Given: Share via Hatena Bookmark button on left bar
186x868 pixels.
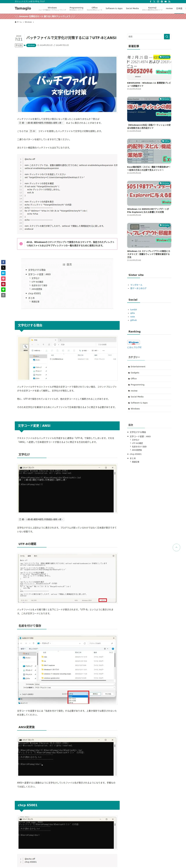Looking at the screenshot, I should pos(3,273).
